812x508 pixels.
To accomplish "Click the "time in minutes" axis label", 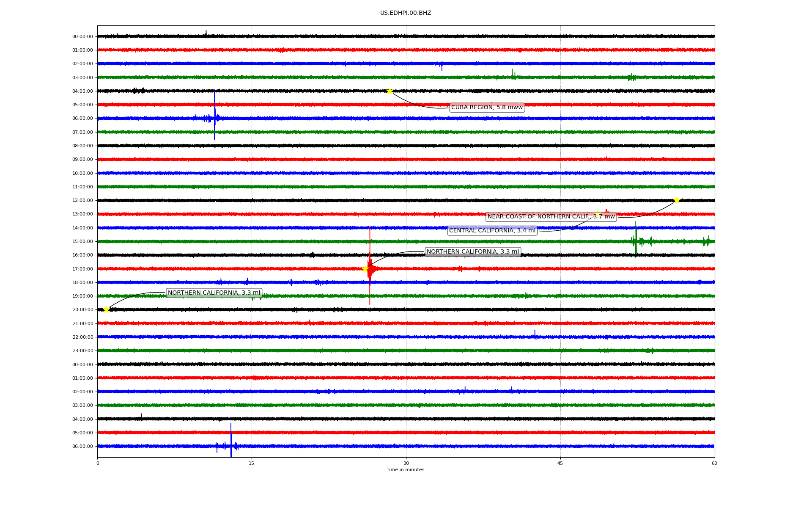I will (x=406, y=470).
